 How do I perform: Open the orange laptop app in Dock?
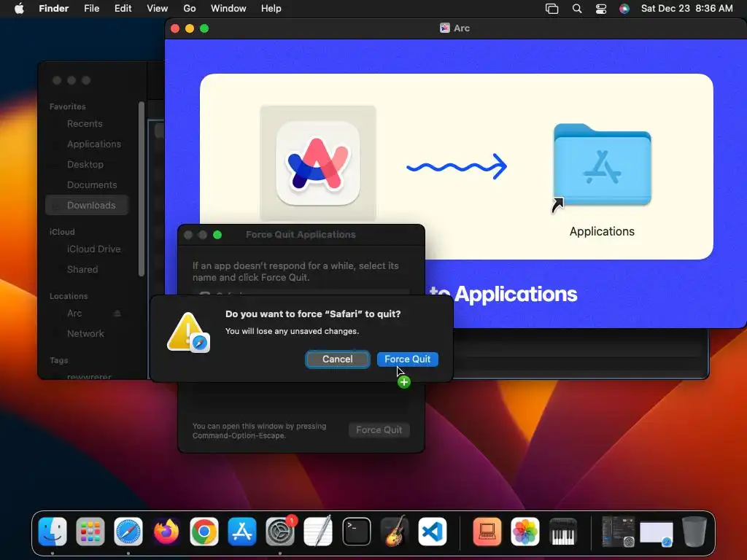pyautogui.click(x=487, y=531)
